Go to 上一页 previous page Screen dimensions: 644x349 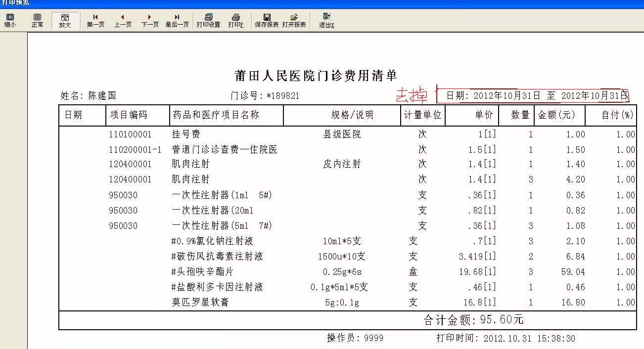(x=123, y=20)
